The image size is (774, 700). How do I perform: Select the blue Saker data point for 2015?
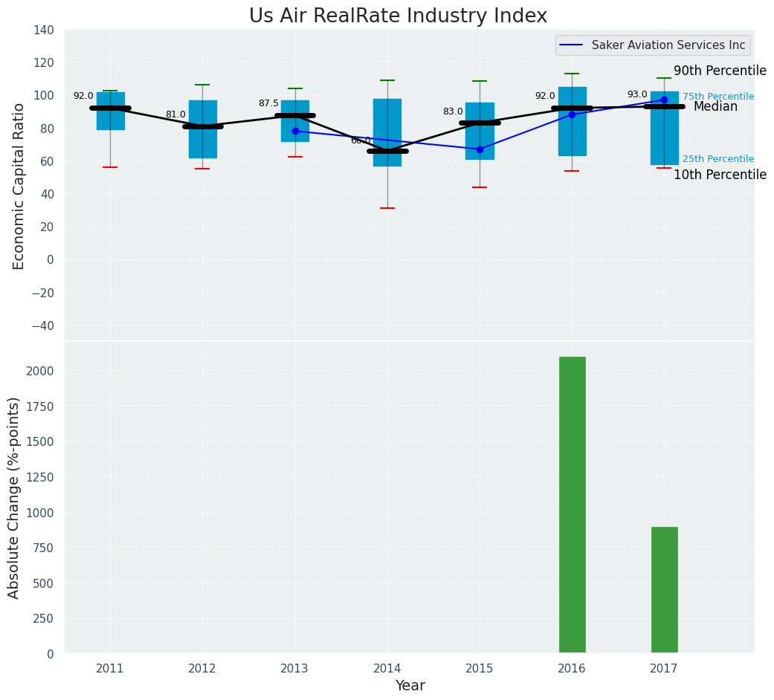(480, 149)
